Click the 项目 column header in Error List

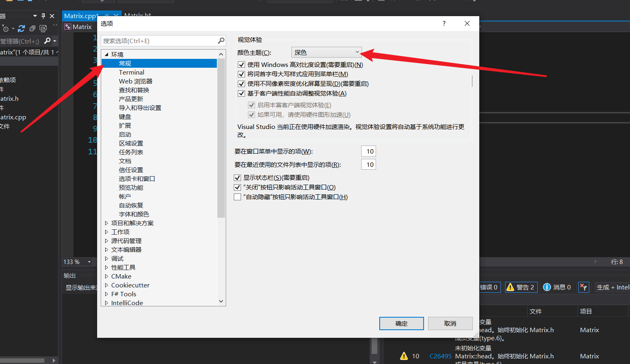tap(586, 311)
